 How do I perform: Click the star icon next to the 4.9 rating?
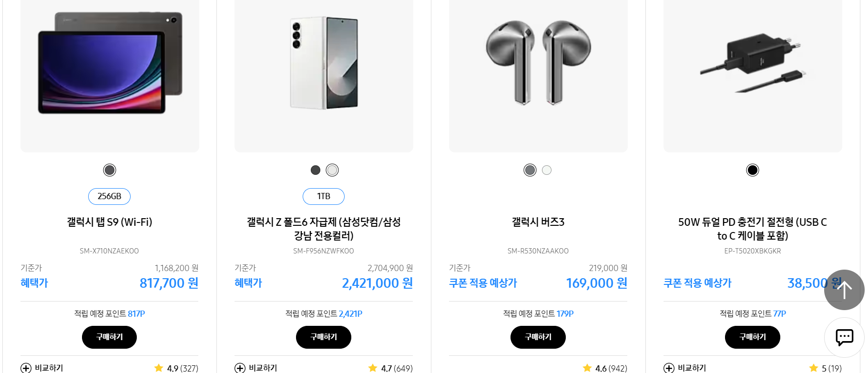[x=159, y=367]
